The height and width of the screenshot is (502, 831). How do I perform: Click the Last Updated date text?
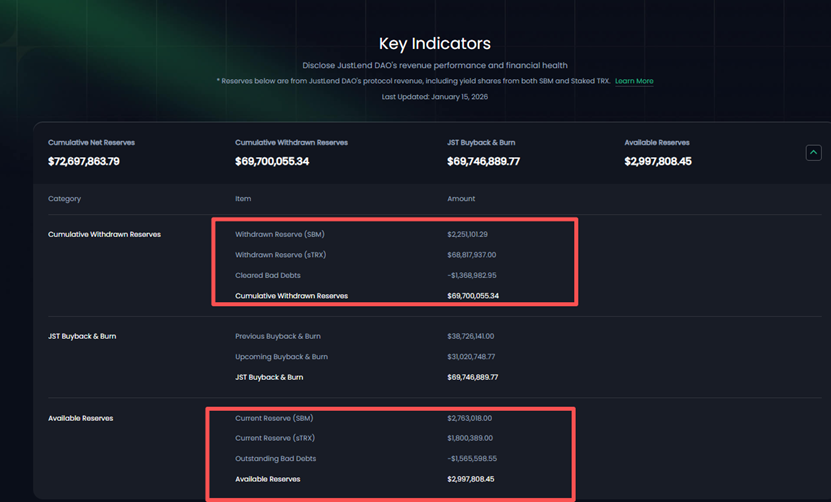(434, 97)
